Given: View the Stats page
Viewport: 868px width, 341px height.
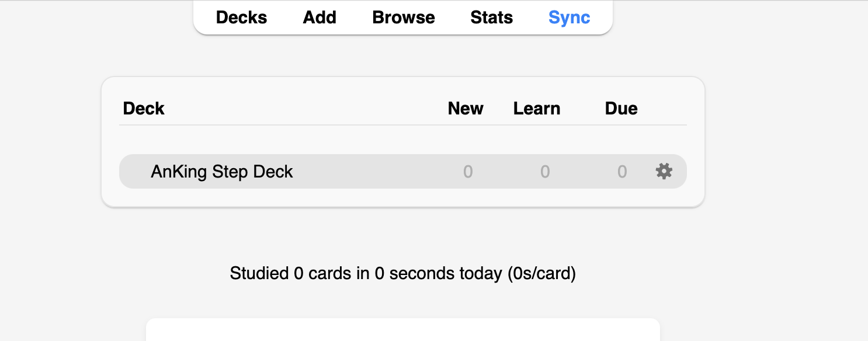Looking at the screenshot, I should pyautogui.click(x=491, y=18).
